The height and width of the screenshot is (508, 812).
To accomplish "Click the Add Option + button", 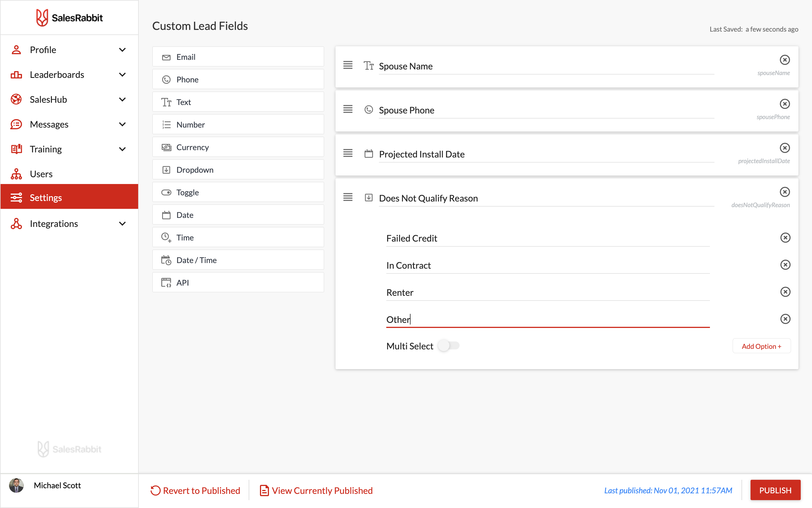I will (761, 346).
